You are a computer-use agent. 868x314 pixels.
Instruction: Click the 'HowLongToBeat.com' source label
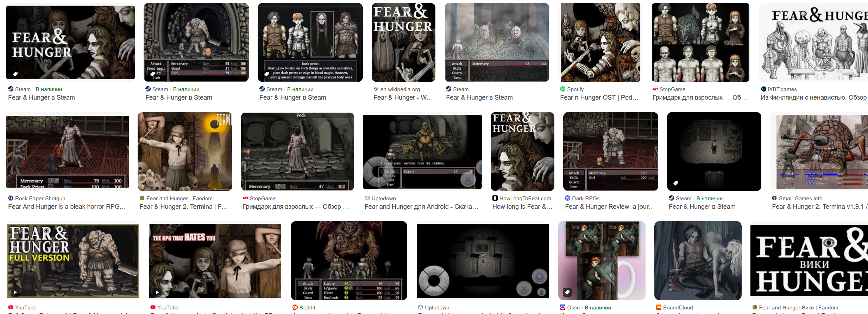pos(525,199)
